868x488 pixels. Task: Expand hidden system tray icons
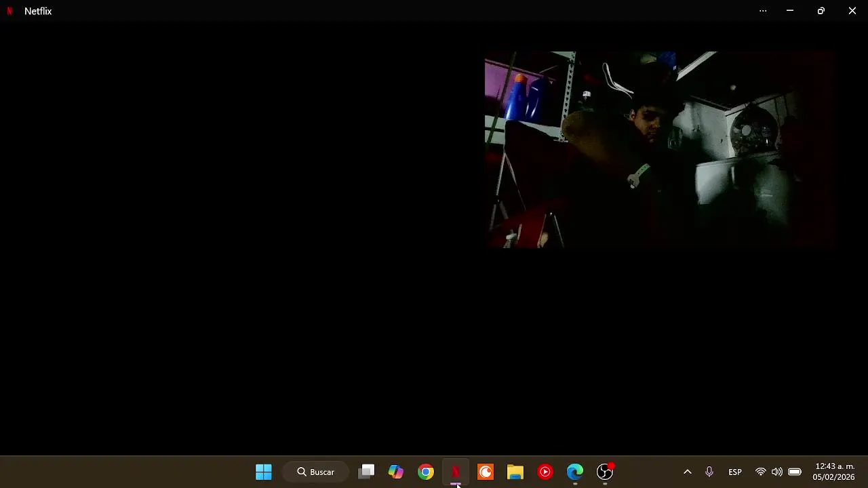tap(687, 472)
